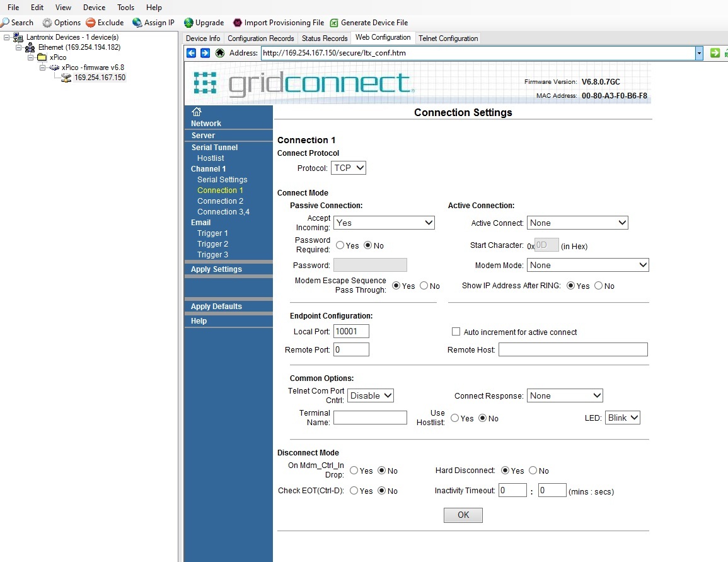Click the Exclude red icon
The width and height of the screenshot is (728, 562).
(91, 22)
